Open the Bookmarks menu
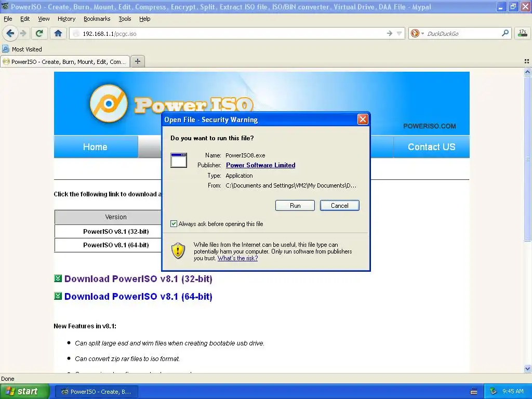Image resolution: width=532 pixels, height=399 pixels. point(97,19)
